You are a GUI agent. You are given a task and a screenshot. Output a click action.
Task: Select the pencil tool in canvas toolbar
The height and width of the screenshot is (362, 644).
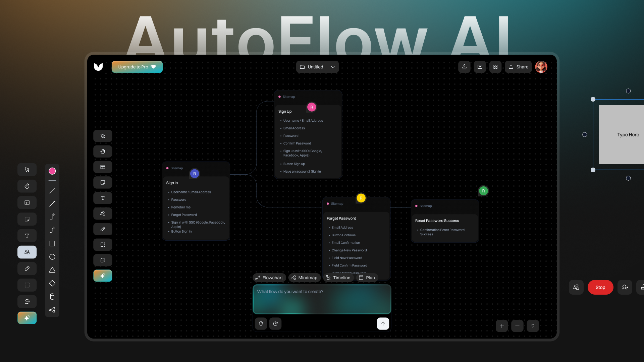pos(103,229)
